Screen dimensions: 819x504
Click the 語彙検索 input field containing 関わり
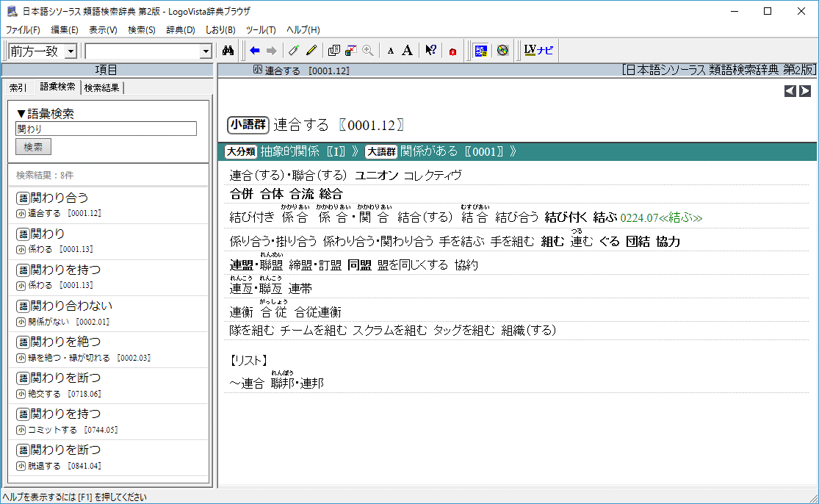(106, 129)
